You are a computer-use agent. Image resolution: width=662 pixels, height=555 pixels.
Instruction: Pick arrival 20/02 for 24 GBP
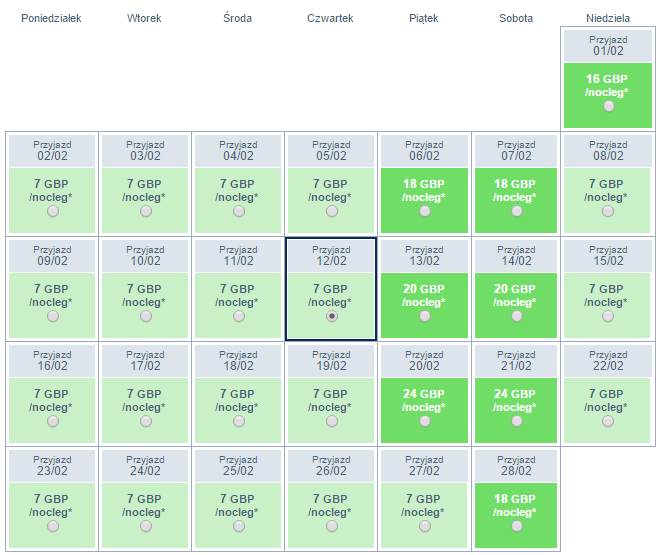coord(425,421)
